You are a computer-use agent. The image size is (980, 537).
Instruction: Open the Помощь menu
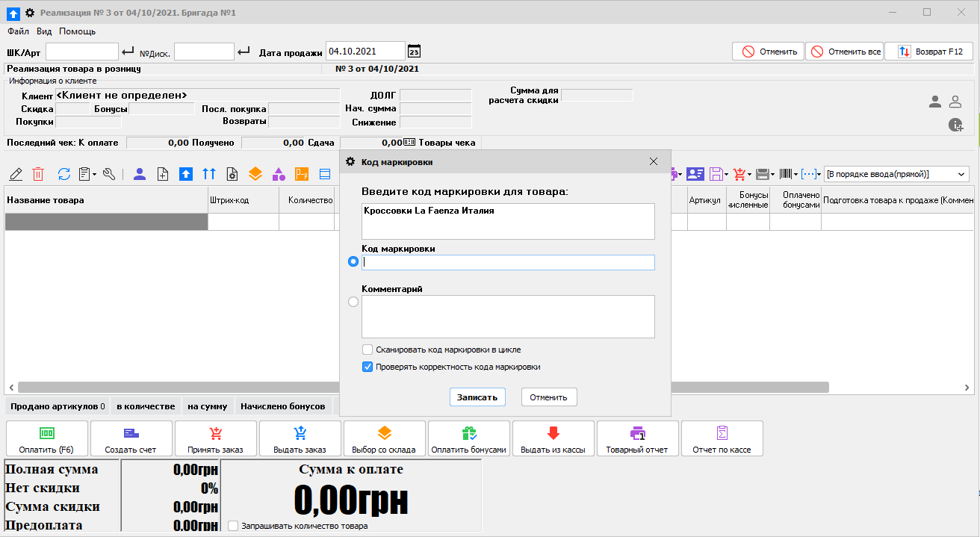coord(77,31)
